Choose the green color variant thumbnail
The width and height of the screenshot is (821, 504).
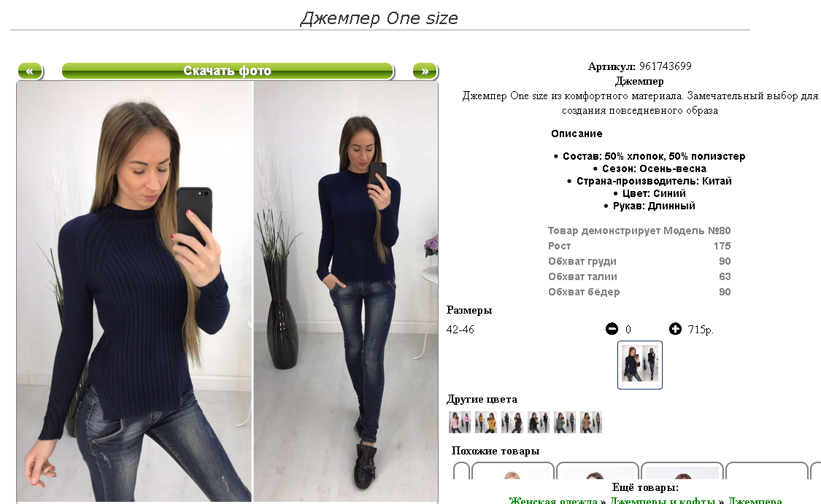564,422
